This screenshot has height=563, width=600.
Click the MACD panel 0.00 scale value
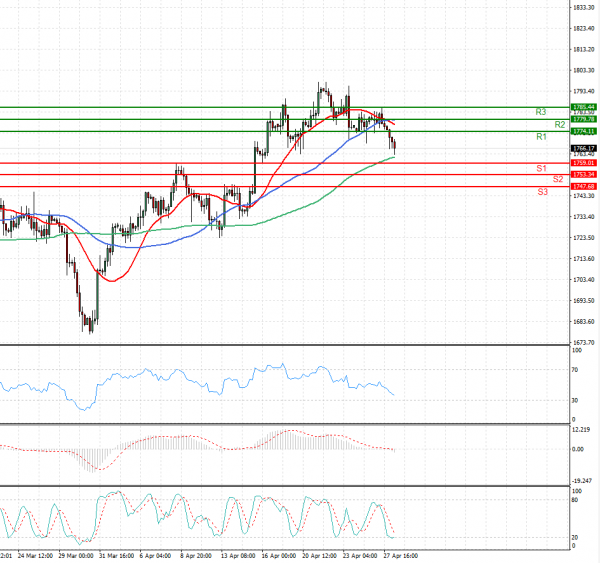577,449
